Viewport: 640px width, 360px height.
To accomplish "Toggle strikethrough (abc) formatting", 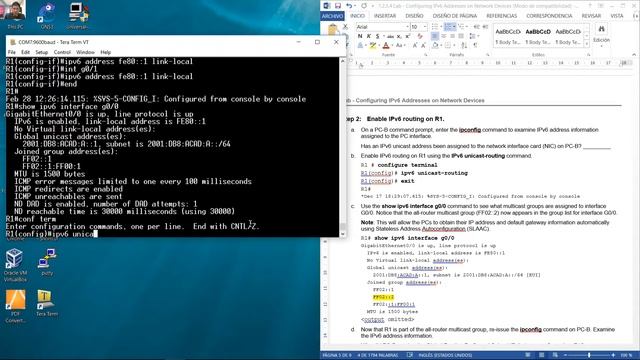I will 391,36.
